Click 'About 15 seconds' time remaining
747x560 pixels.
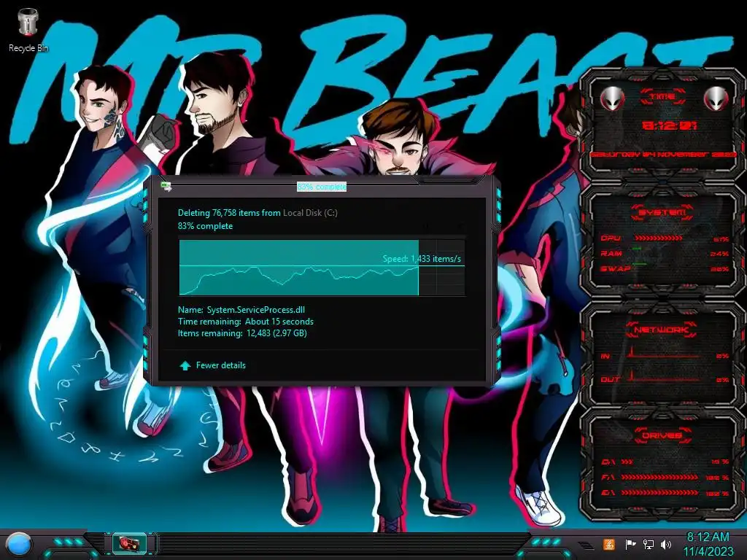click(279, 322)
